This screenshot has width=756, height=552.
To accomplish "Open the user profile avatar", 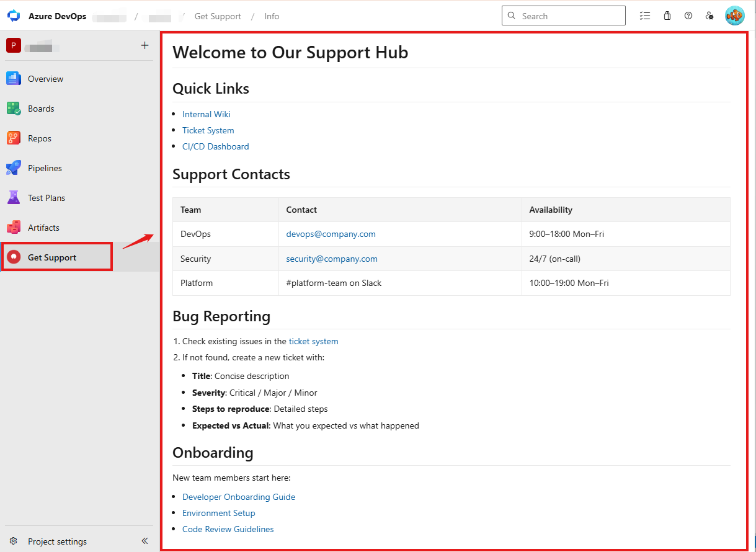I will [735, 16].
